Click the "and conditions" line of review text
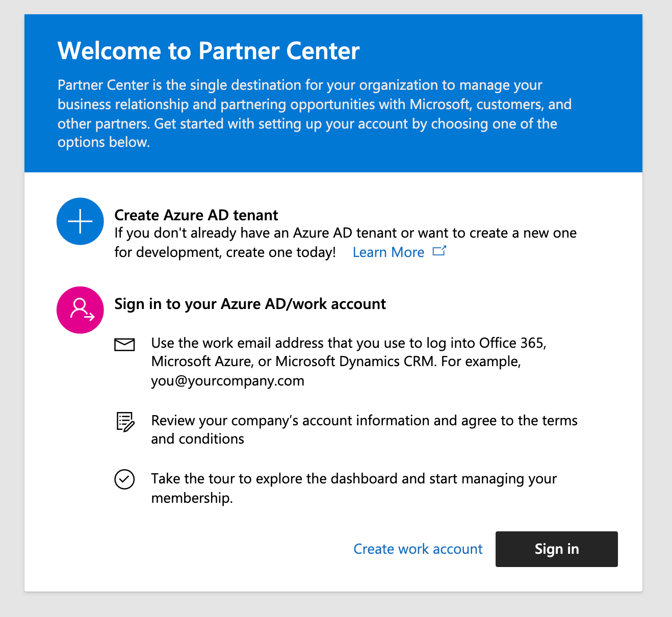The width and height of the screenshot is (672, 617). point(197,439)
